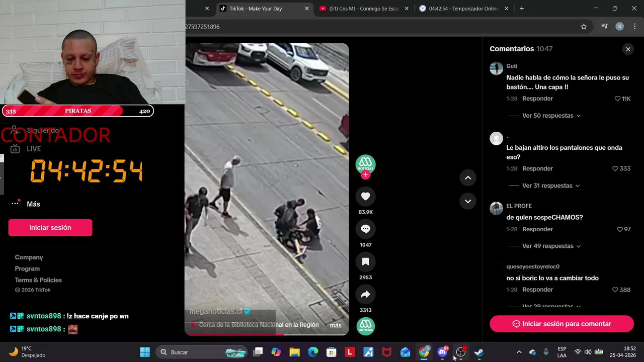Close the Cris MJ YouTube tab
The width and height of the screenshot is (644, 362).
[407, 9]
